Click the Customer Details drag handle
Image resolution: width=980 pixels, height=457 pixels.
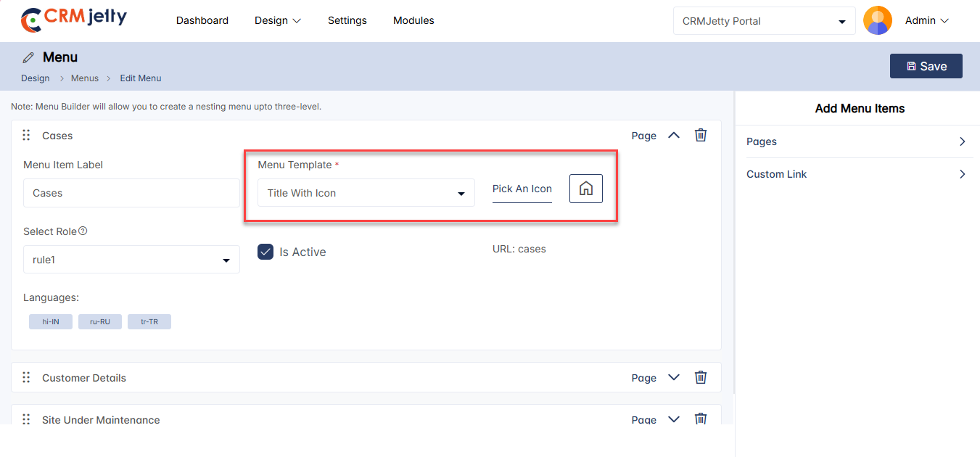[x=27, y=378]
